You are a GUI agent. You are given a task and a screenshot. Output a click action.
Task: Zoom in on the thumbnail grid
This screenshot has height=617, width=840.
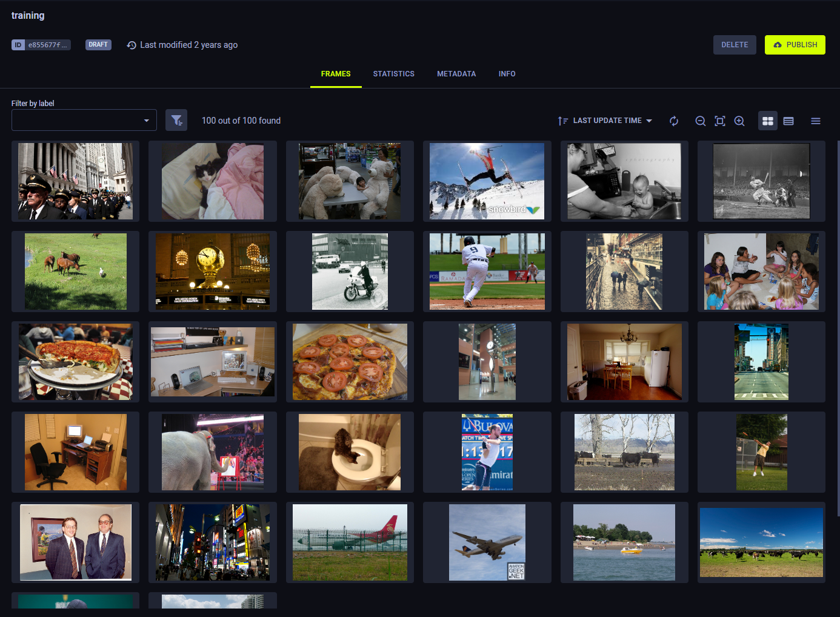point(739,121)
